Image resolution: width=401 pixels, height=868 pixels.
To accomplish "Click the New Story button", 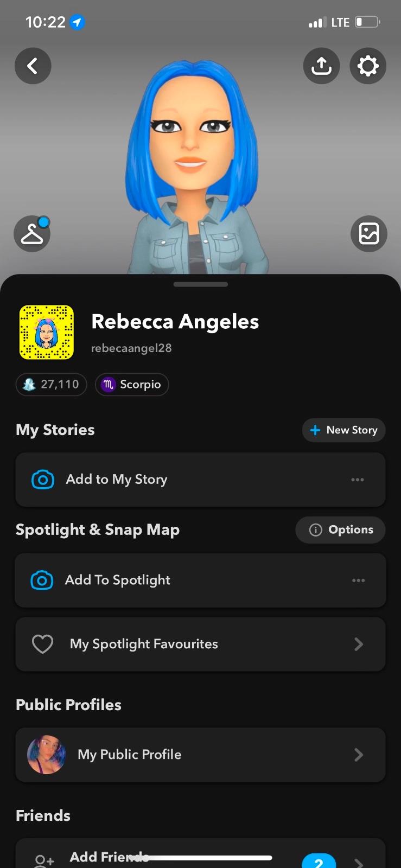I will 343,430.
